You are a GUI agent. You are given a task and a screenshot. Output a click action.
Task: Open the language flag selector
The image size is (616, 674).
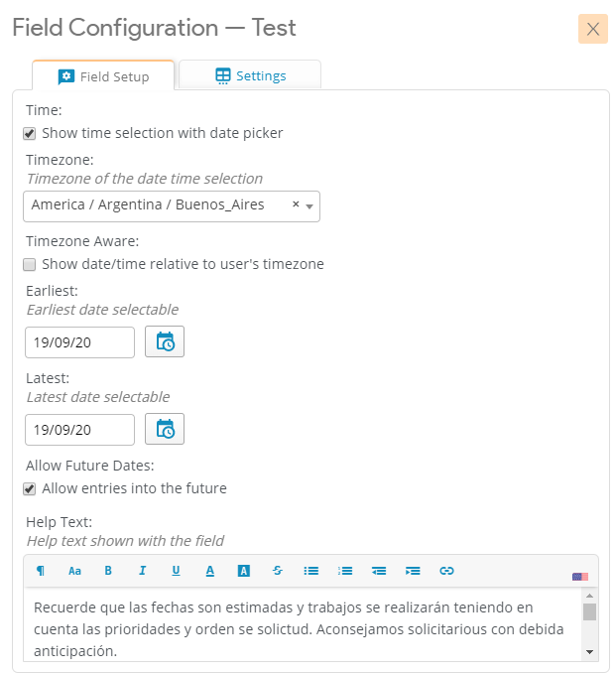[580, 576]
